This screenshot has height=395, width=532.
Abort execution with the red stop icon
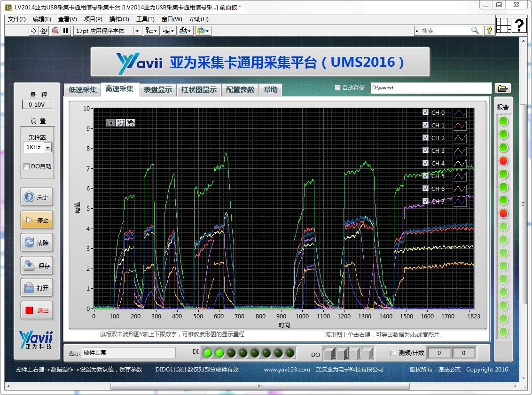tap(55, 31)
